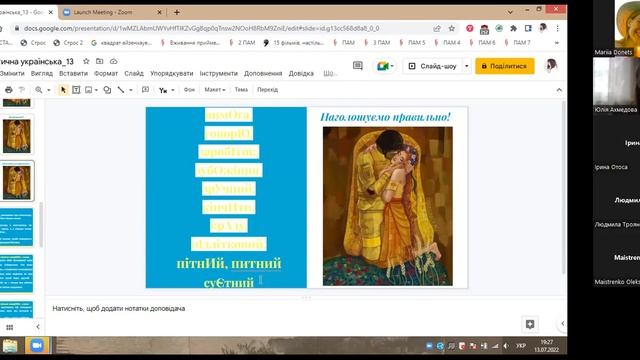Open the Вигляд menu
Viewport: 640px width, 360px height.
tap(42, 73)
